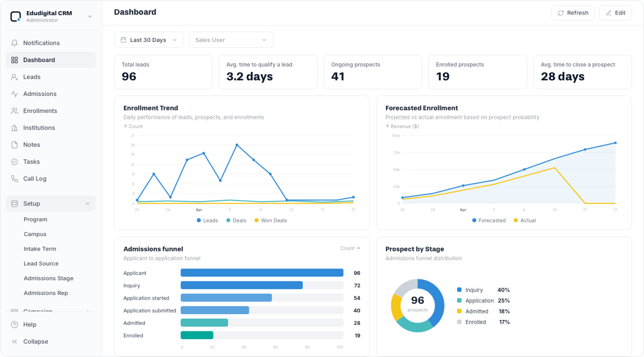Click the donut chart center showing 96 prospects

418,303
